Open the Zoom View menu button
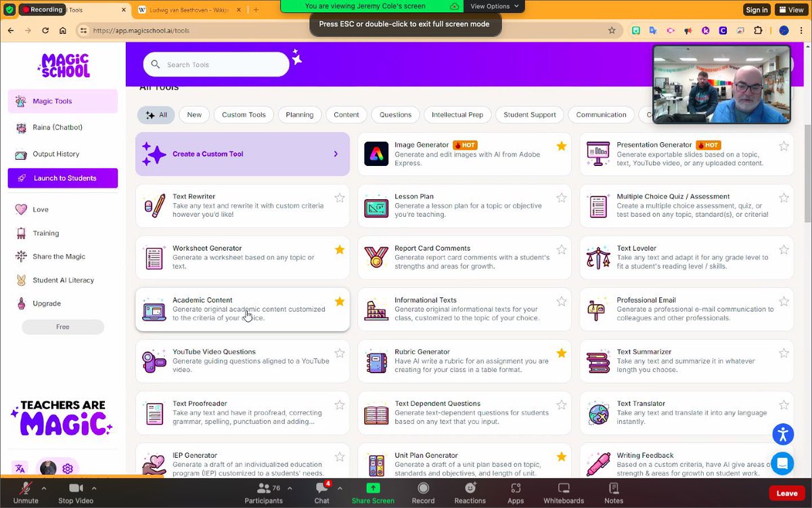The width and height of the screenshot is (812, 508). [790, 9]
